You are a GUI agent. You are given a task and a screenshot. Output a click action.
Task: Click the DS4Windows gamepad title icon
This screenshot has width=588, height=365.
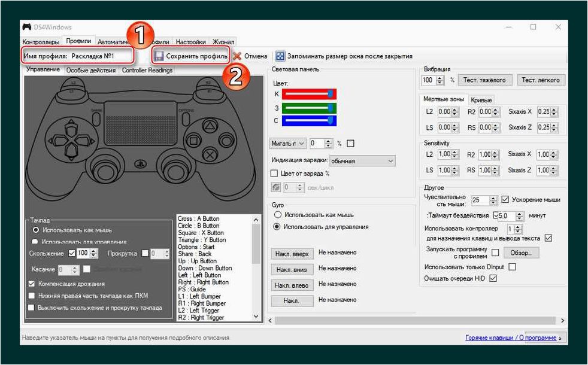26,27
